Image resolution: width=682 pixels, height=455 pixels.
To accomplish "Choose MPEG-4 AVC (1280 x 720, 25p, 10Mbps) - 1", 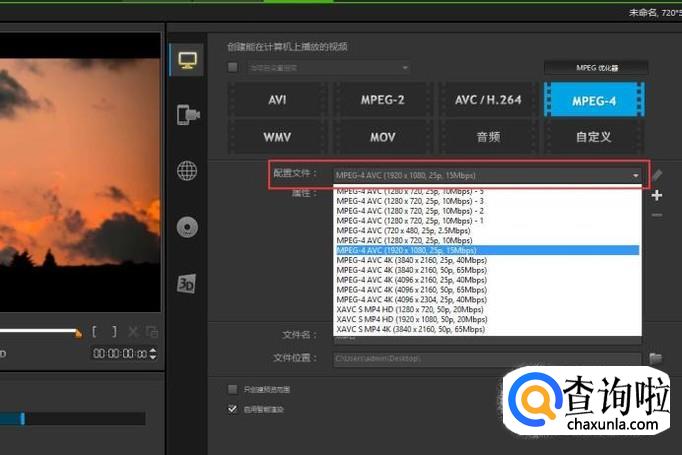I will pos(488,221).
